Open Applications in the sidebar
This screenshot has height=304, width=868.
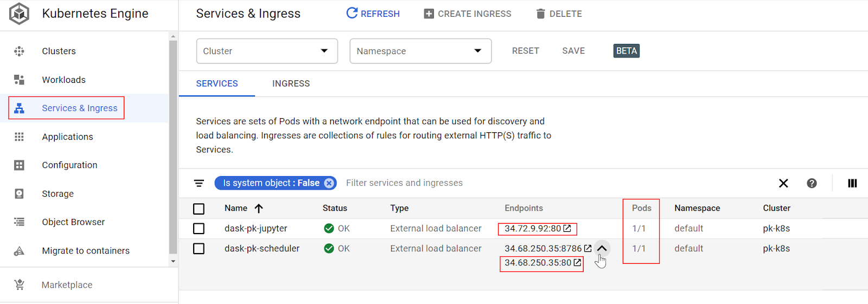click(x=68, y=137)
